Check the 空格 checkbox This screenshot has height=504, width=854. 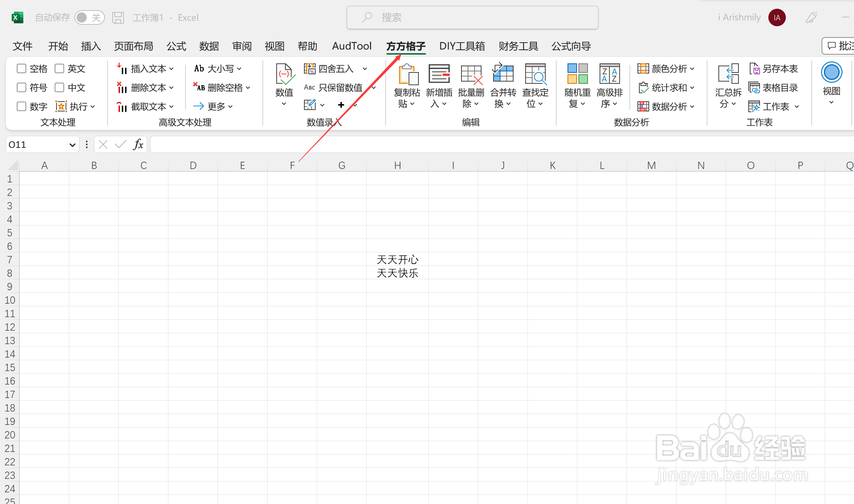pyautogui.click(x=22, y=68)
